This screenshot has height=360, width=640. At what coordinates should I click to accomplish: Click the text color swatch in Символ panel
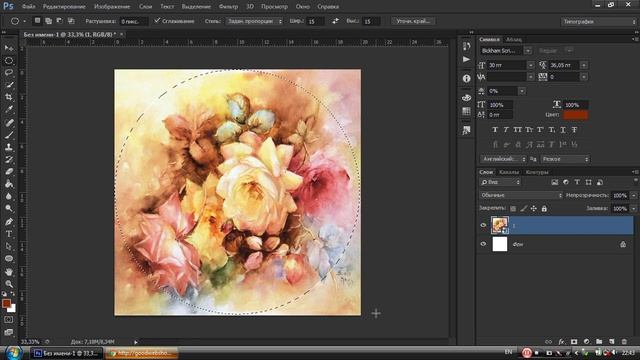pos(576,115)
